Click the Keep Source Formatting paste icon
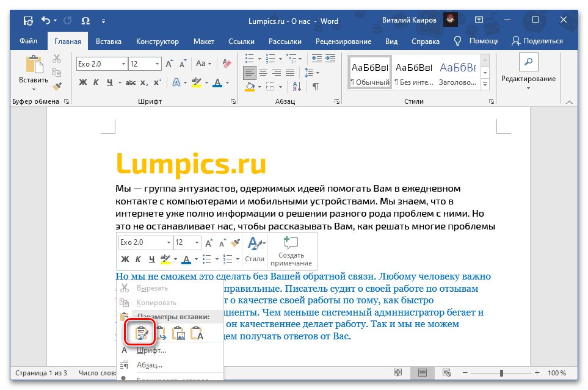 click(141, 333)
